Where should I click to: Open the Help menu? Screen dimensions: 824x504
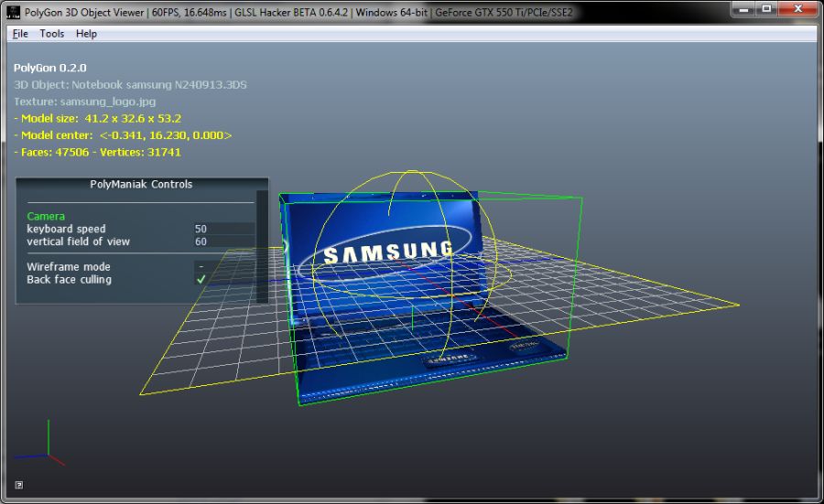[x=86, y=34]
